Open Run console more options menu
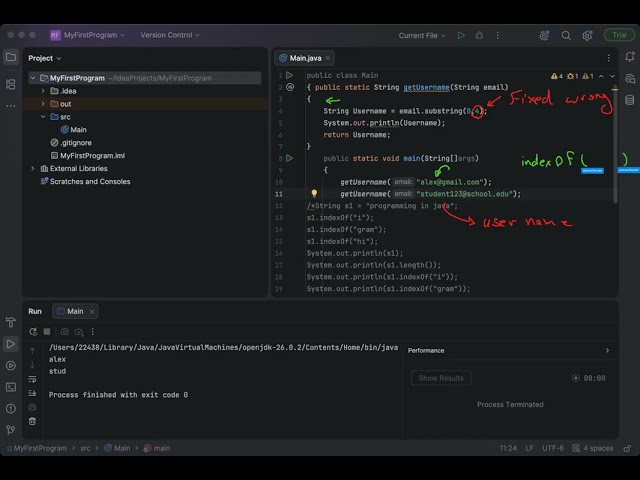 click(x=93, y=332)
